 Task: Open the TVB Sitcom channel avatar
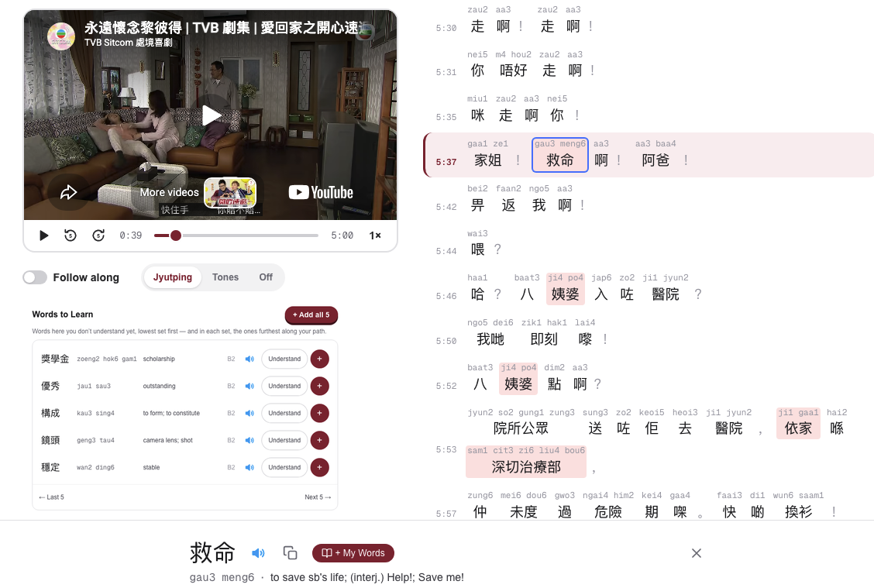[61, 36]
